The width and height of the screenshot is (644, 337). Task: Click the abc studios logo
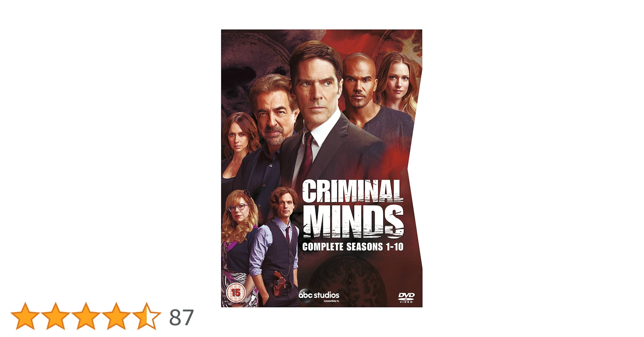point(319,295)
